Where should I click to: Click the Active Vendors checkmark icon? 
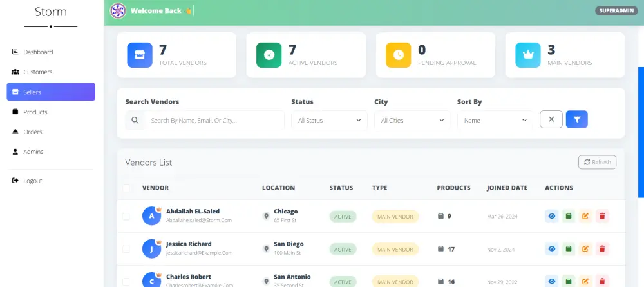(269, 55)
